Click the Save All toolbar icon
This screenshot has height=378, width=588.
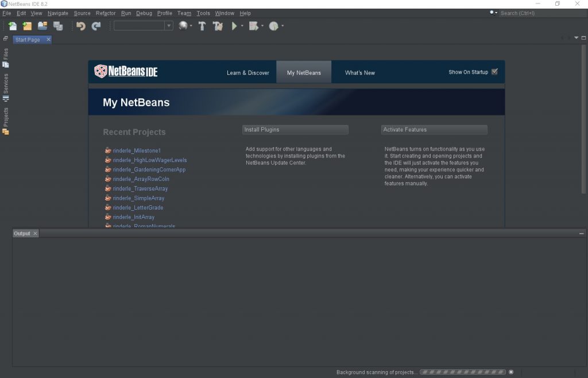[58, 26]
